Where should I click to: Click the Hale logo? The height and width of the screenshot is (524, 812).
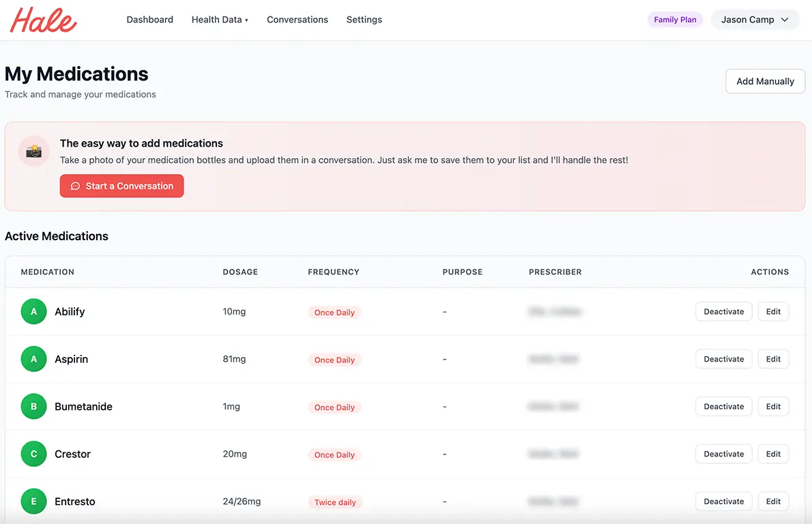click(x=44, y=20)
